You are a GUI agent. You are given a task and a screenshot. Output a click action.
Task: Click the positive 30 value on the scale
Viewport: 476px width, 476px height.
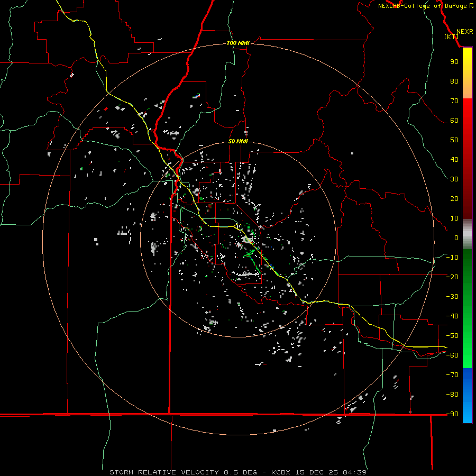454,179
